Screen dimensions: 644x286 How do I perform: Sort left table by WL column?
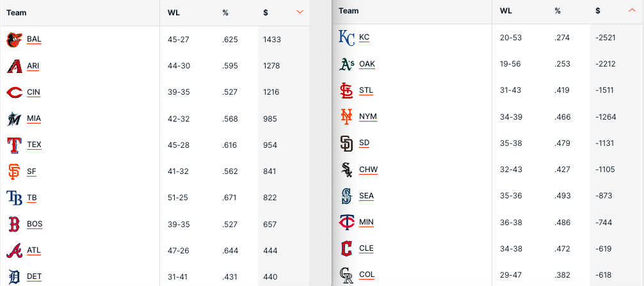173,12
